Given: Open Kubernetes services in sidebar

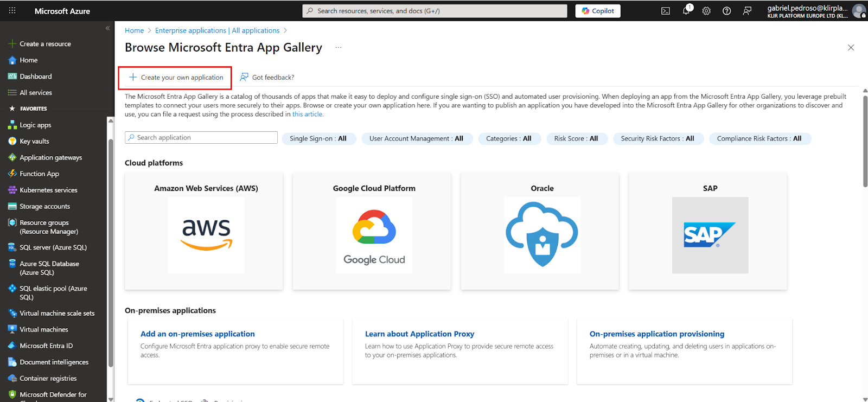Looking at the screenshot, I should [48, 190].
